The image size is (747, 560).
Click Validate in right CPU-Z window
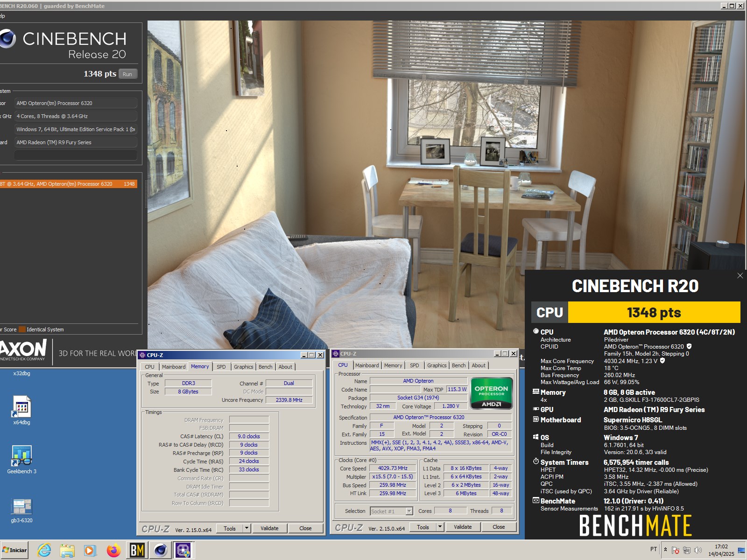click(x=463, y=527)
